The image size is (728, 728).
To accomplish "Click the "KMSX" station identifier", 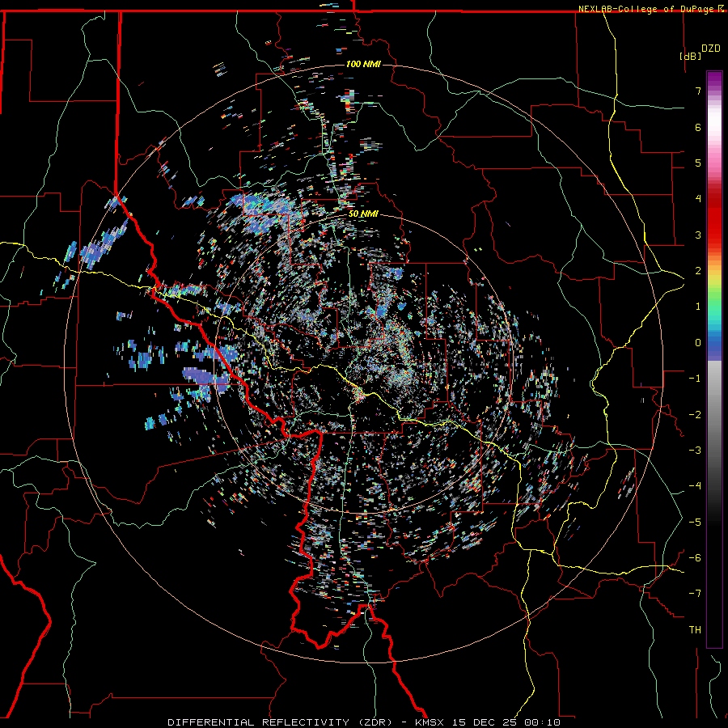I will 431,722.
